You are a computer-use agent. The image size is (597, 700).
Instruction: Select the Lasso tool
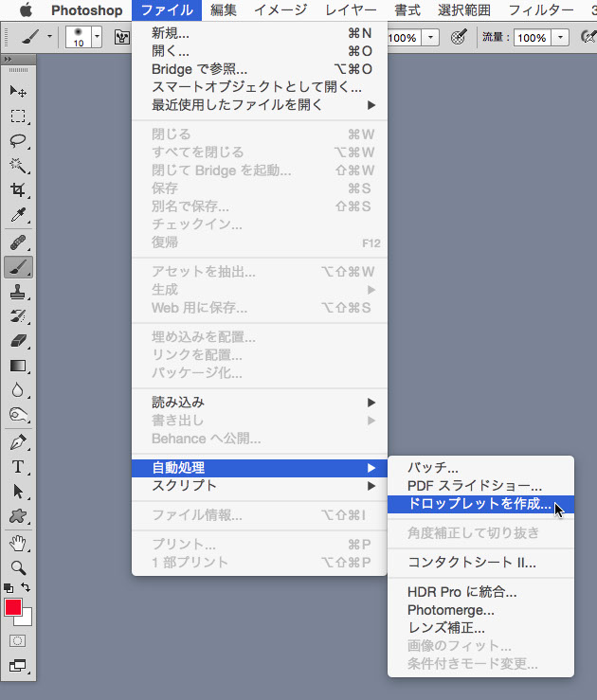(x=18, y=140)
